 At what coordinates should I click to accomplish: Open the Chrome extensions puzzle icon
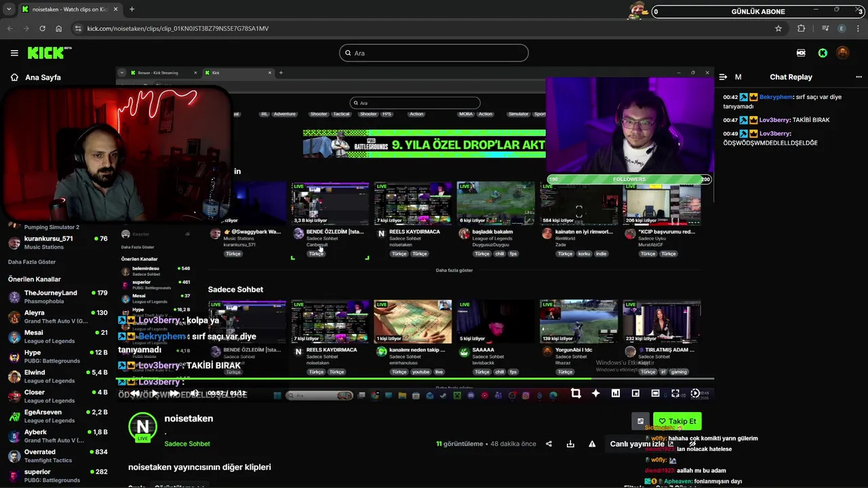802,28
